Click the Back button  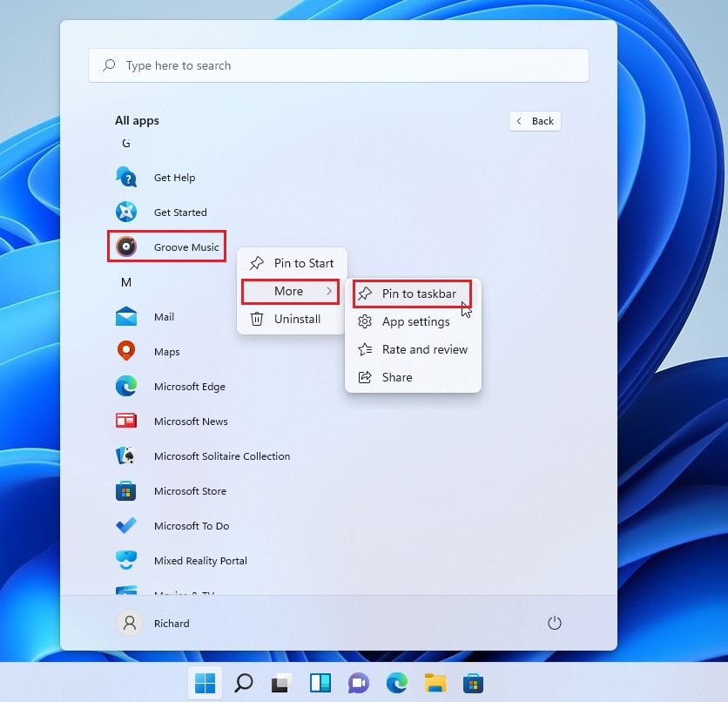click(x=535, y=120)
